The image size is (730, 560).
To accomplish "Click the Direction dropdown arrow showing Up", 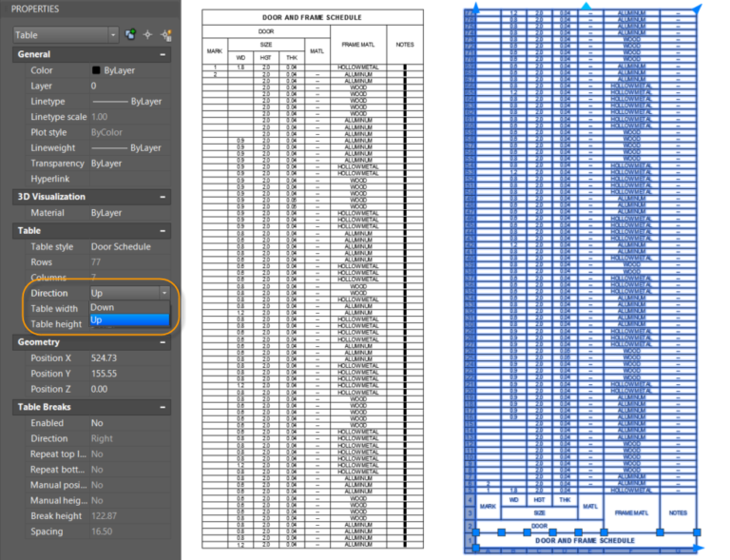I will click(x=163, y=294).
